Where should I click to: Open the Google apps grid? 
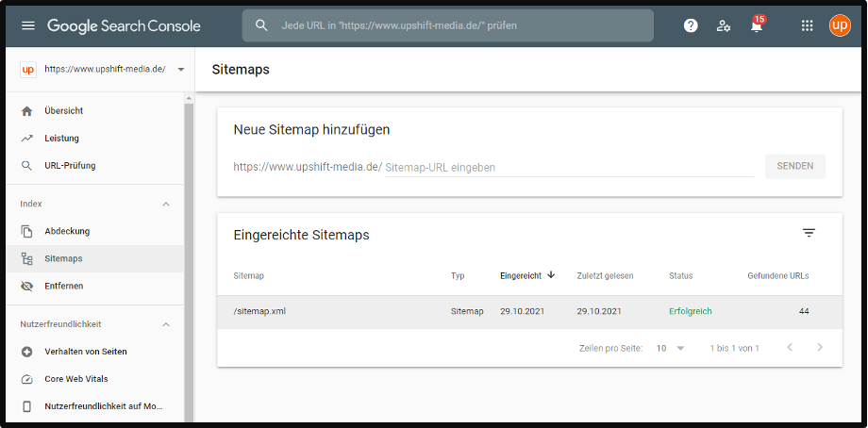tap(807, 25)
